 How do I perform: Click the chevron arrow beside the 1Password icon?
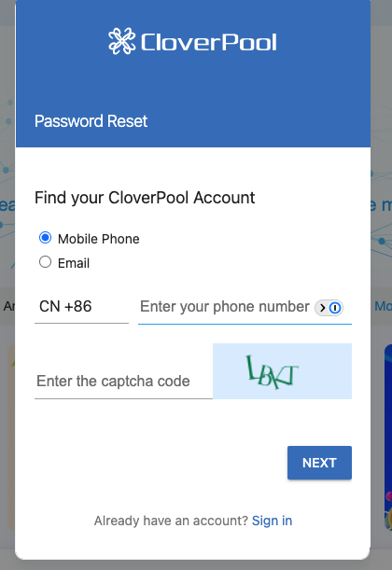click(x=322, y=308)
